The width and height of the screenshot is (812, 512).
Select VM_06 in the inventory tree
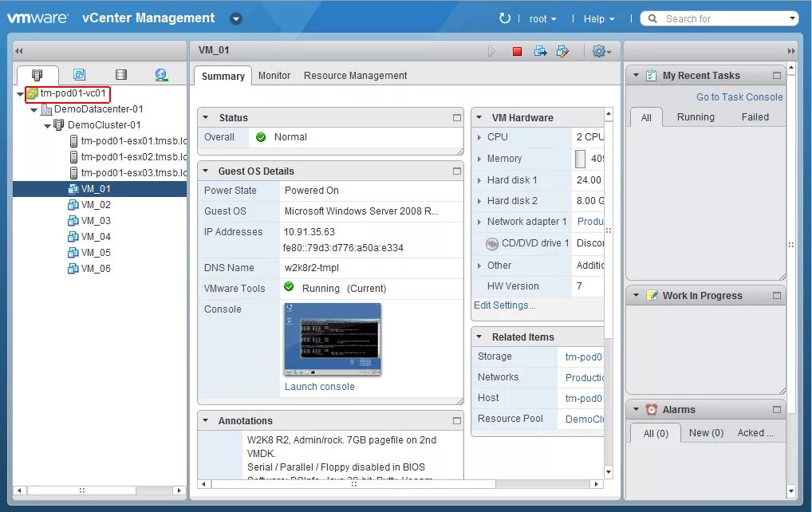coord(96,270)
